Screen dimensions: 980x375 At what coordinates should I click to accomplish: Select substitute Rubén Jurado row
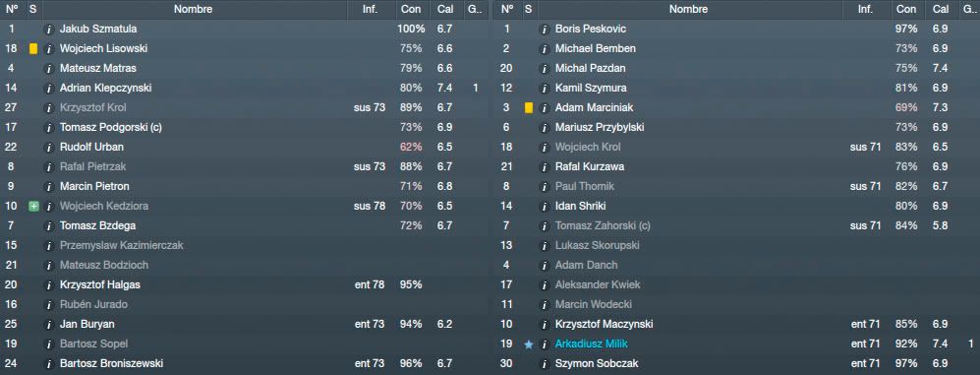pyautogui.click(x=244, y=305)
